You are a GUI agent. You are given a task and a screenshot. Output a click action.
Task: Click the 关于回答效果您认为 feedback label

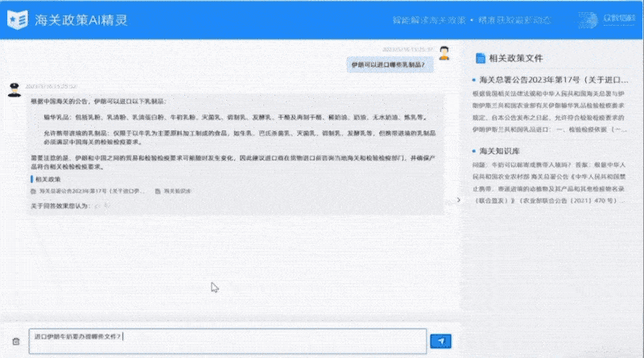click(60, 206)
